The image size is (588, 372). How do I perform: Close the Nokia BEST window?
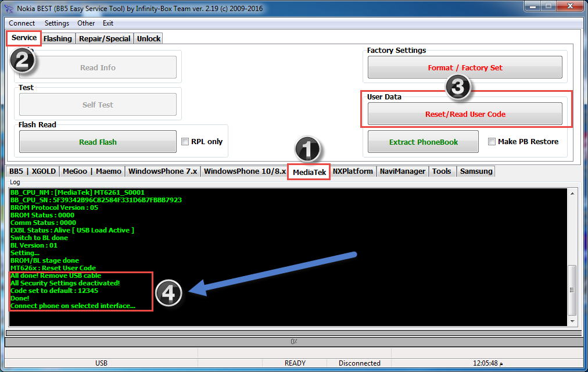tap(570, 6)
